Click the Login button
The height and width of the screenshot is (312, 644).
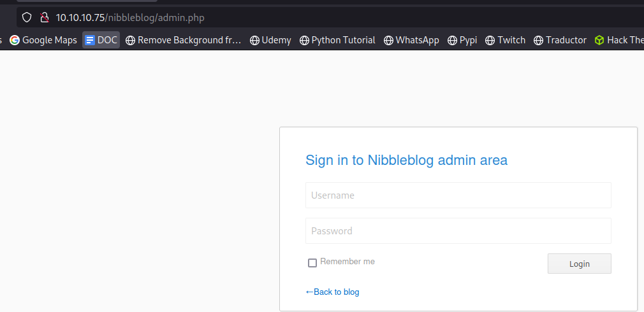579,264
